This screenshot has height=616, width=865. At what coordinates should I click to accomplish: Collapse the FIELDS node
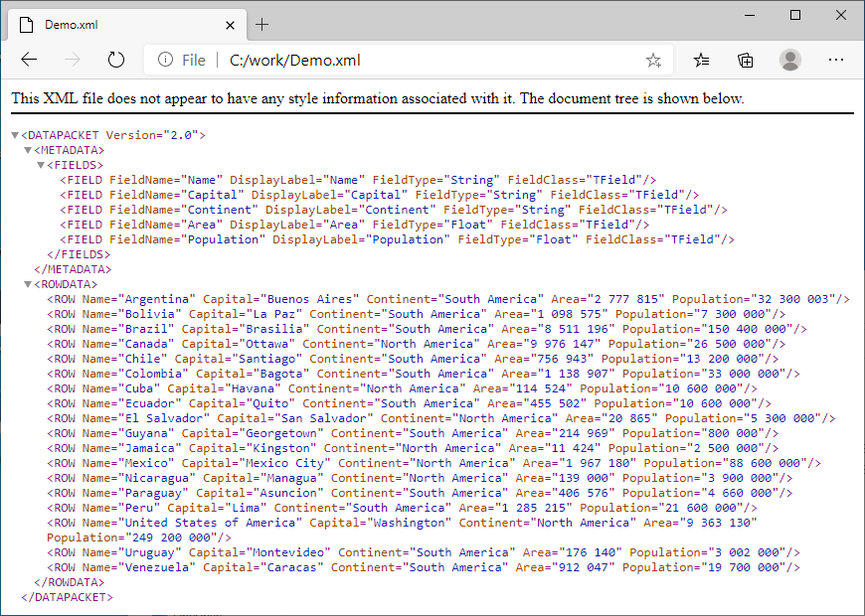pos(41,165)
